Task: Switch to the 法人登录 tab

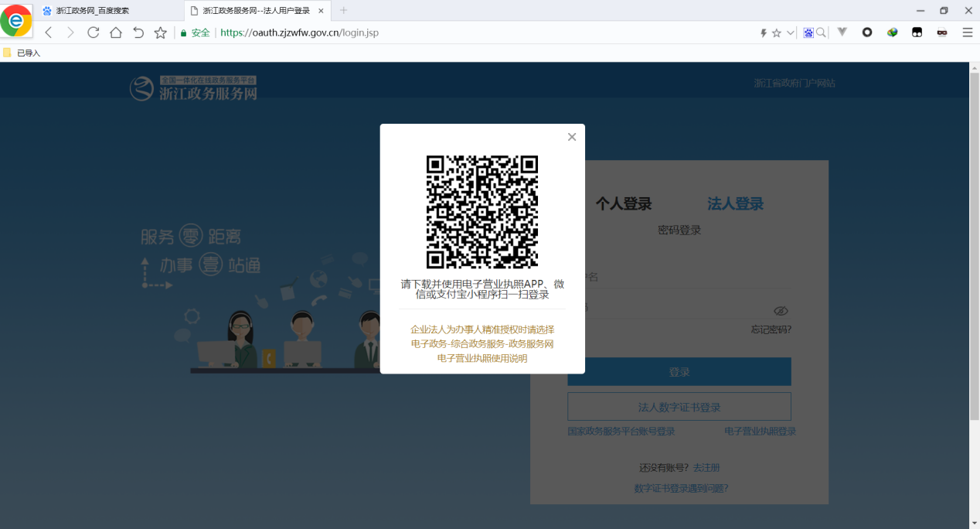Action: tap(736, 204)
